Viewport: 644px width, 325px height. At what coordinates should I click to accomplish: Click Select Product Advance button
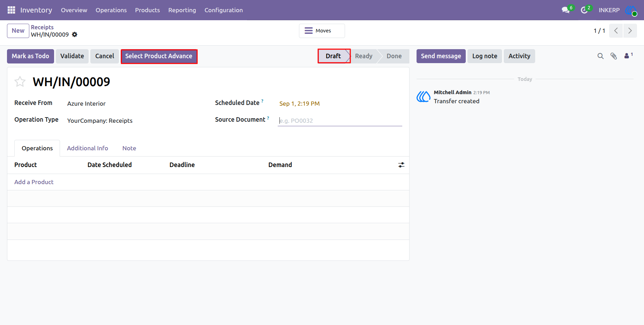coord(159,56)
